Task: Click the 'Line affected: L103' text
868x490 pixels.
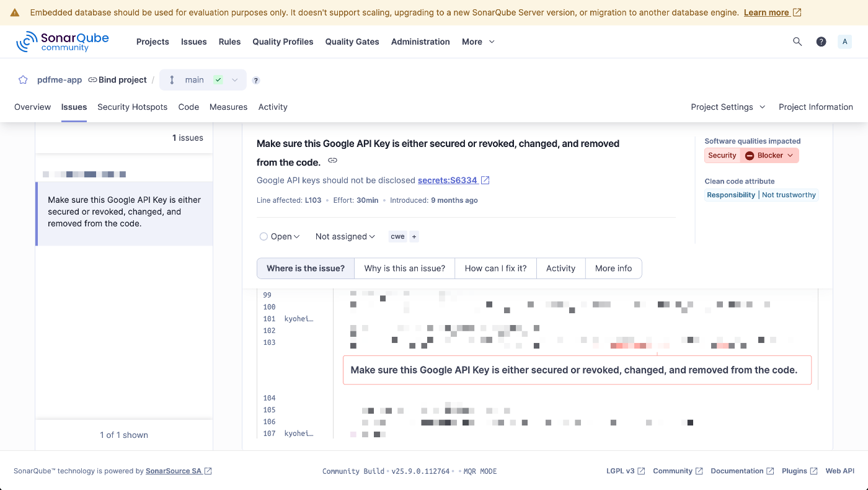Action: pyautogui.click(x=289, y=200)
